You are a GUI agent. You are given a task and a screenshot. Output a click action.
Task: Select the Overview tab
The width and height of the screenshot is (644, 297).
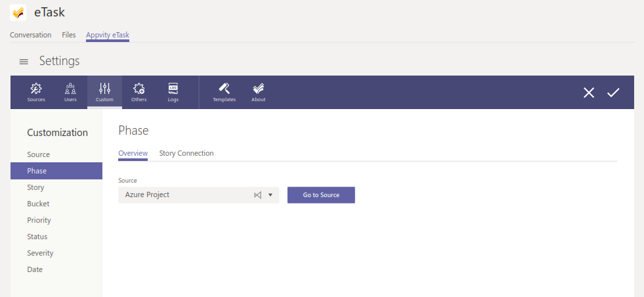133,153
